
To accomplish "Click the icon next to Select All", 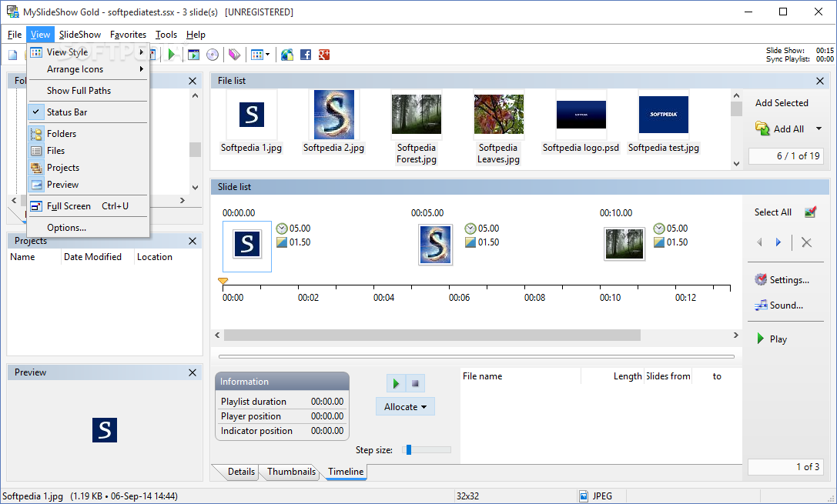I will pos(810,212).
